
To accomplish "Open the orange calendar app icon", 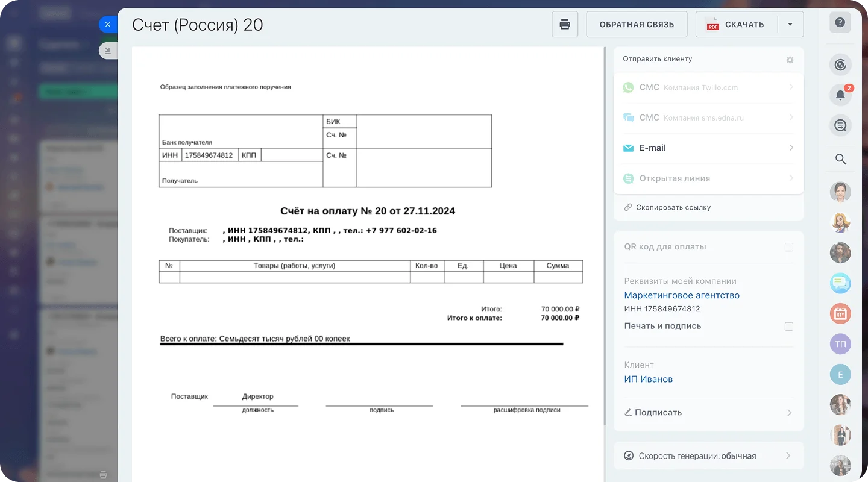I will [x=840, y=313].
